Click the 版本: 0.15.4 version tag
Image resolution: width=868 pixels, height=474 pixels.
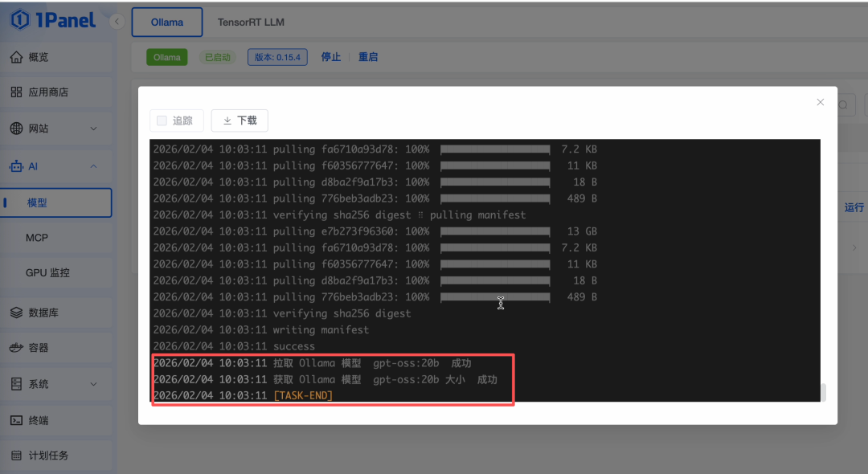pos(277,57)
